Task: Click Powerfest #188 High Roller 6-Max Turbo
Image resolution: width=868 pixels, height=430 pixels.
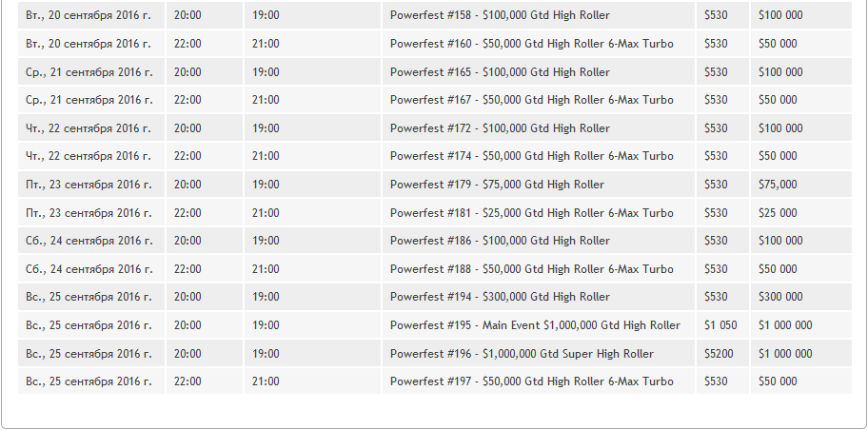Action: [x=531, y=269]
